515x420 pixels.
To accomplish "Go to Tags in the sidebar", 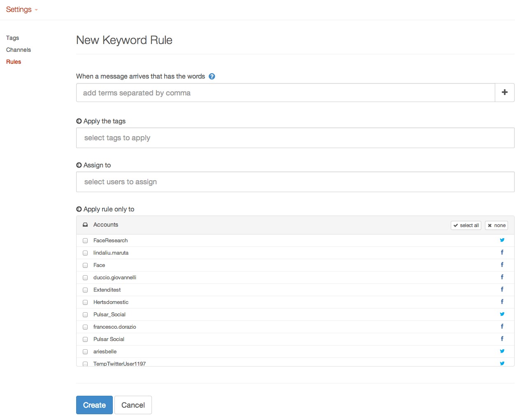I will pyautogui.click(x=12, y=38).
